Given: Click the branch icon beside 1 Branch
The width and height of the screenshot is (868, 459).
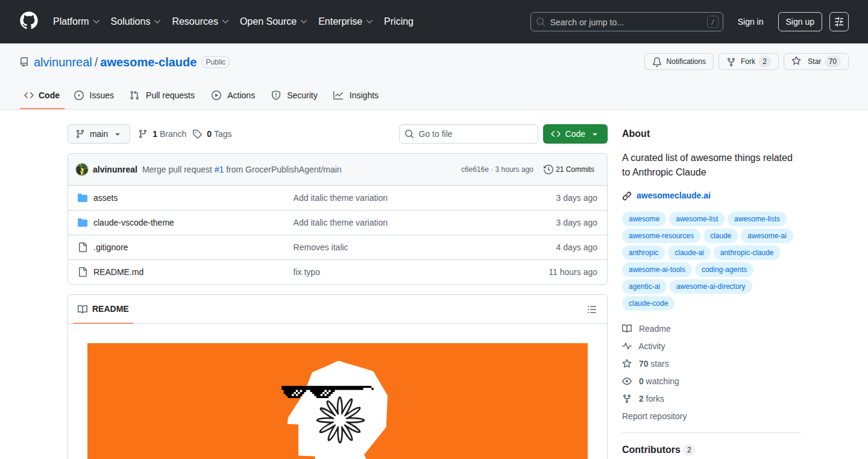Looking at the screenshot, I should point(143,134).
